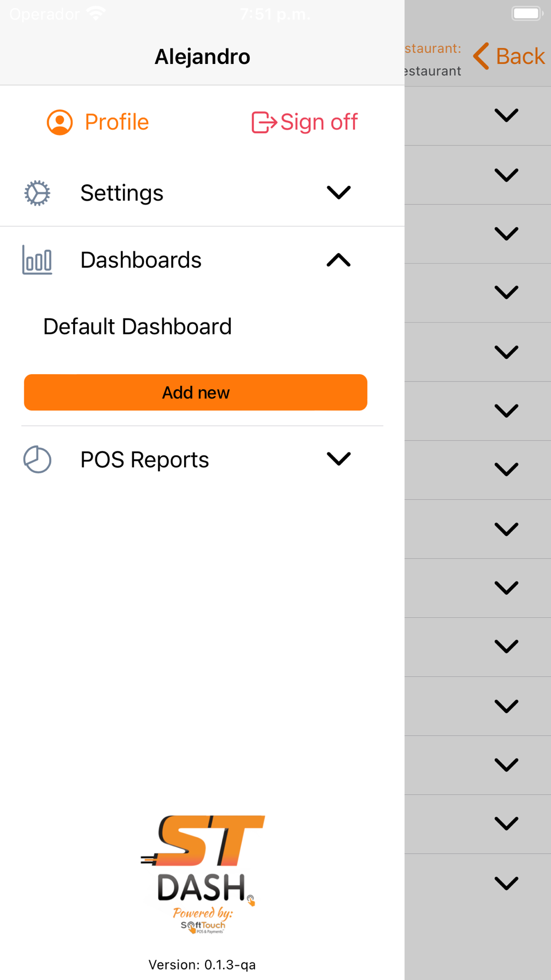Screen dimensions: 551x980
Task: Tap the Back arrow chevron icon
Action: (481, 56)
